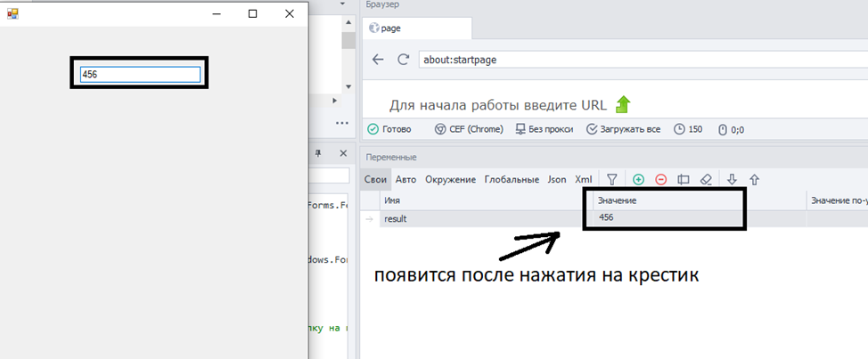
Task: Switch to the Окружение variables tab
Action: point(451,179)
